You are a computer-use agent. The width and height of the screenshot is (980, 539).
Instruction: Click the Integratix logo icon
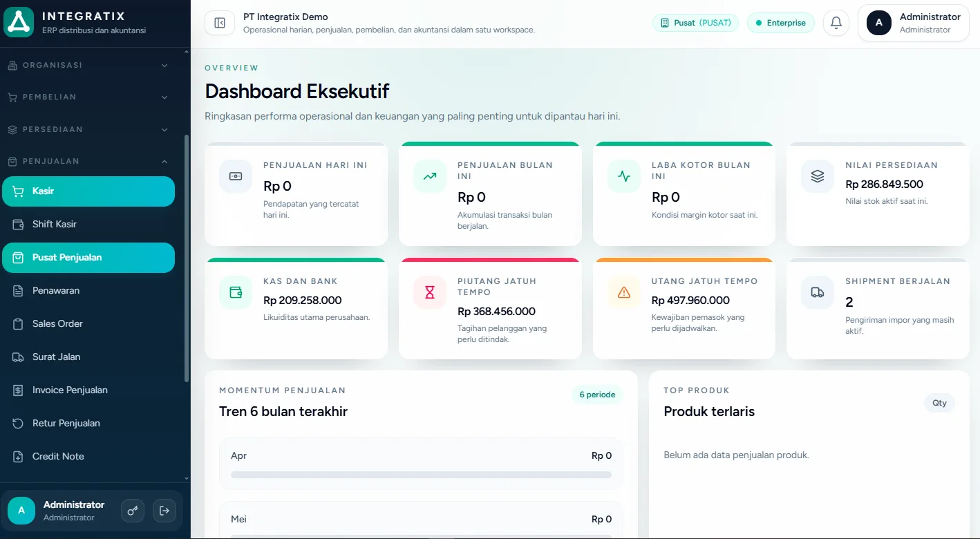[x=19, y=22]
